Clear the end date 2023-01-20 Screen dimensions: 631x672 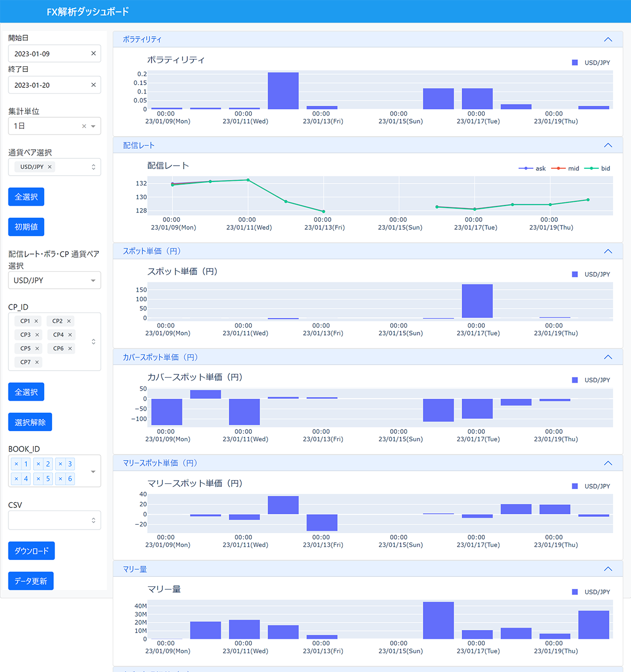93,85
